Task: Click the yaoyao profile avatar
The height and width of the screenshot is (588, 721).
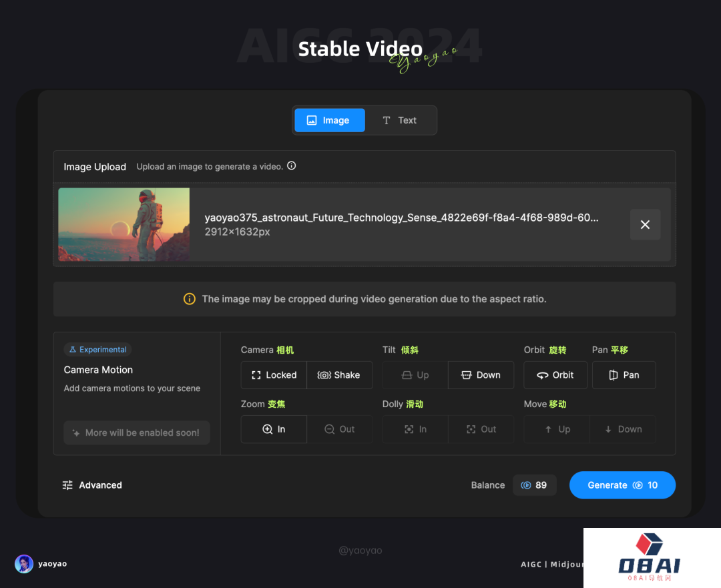Action: pos(24,563)
